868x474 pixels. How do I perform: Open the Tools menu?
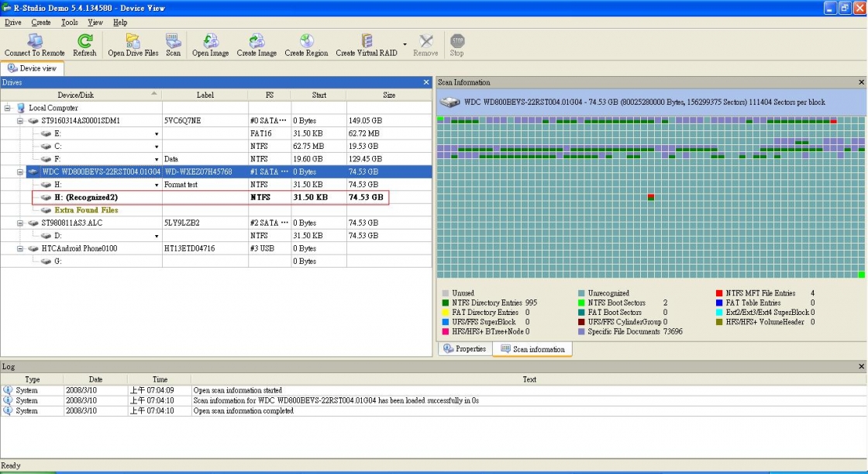coord(69,22)
